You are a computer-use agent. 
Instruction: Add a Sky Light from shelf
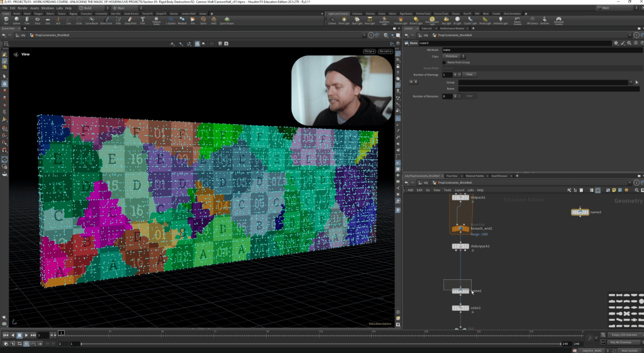446,20
